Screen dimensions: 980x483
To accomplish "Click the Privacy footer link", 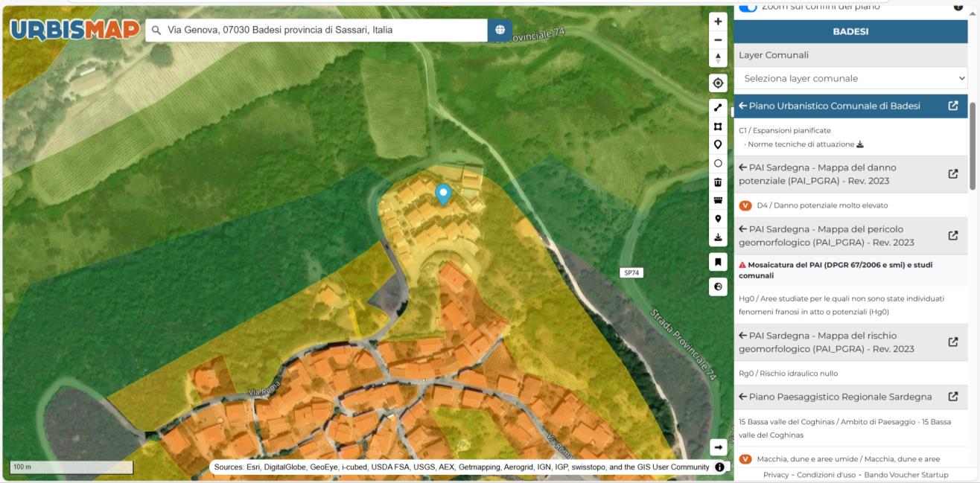I will point(775,475).
